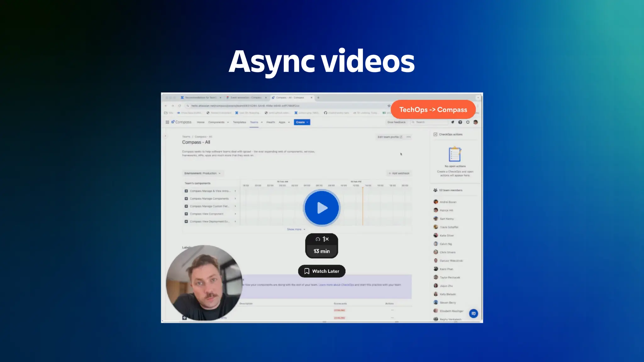Screen dimensions: 644x362
Task: Switch to the Recommendations for TechOps tab
Action: [200, 97]
